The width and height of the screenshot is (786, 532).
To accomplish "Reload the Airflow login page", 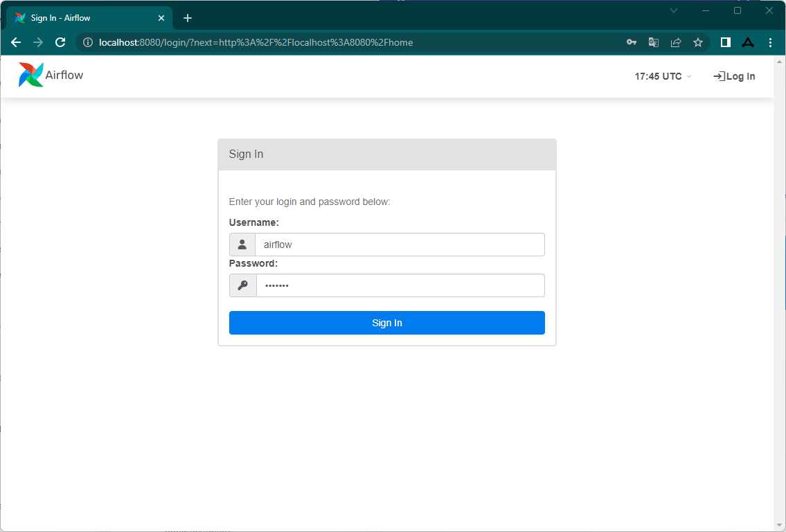I will (x=60, y=43).
